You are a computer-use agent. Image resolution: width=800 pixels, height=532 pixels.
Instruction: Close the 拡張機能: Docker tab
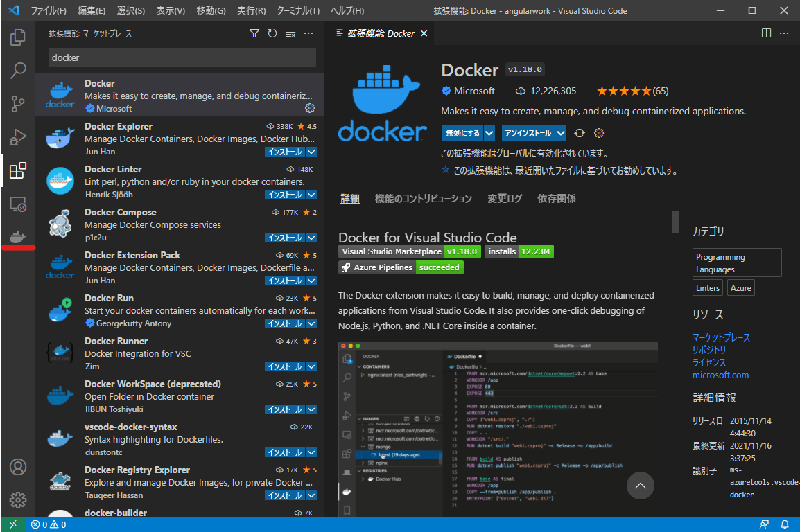point(424,33)
